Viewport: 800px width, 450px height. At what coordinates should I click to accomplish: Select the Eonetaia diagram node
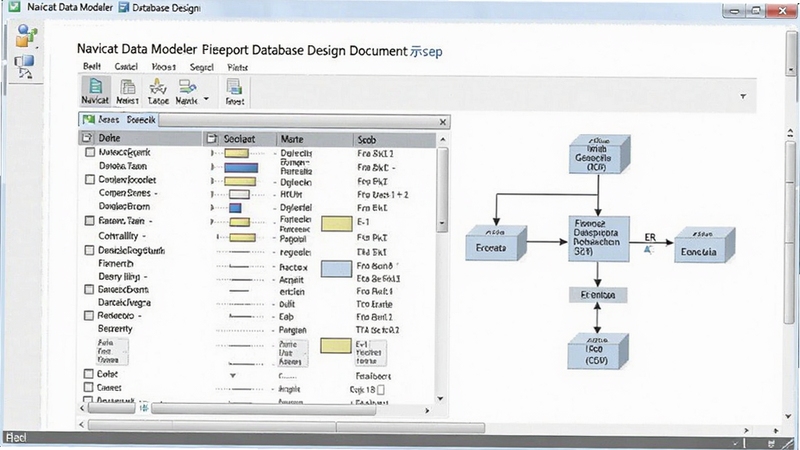click(x=704, y=245)
